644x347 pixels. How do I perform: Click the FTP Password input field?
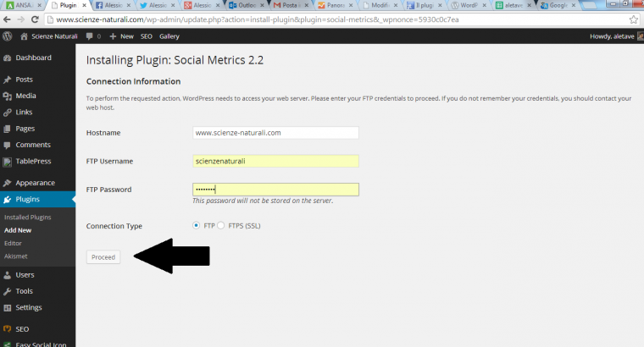coord(275,189)
